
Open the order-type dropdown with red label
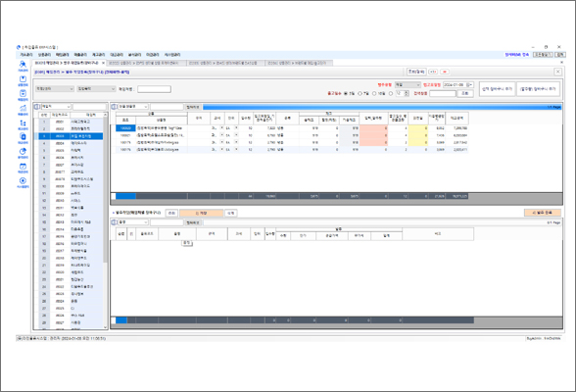(408, 85)
